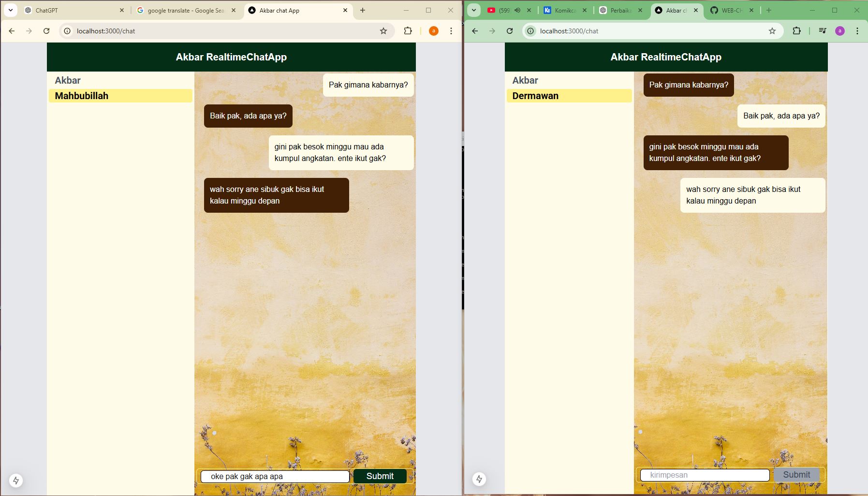Select Dermawan in the right contact list
The height and width of the screenshot is (496, 868).
tap(569, 96)
